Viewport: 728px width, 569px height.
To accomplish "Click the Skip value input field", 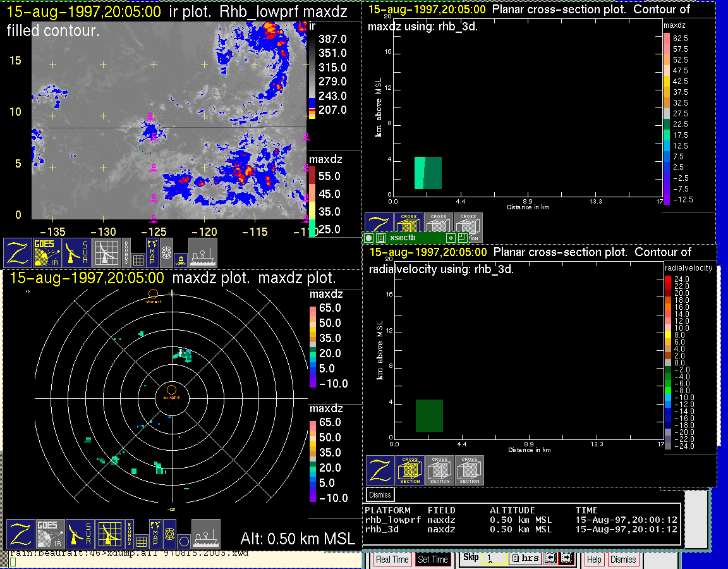I will [x=495, y=559].
